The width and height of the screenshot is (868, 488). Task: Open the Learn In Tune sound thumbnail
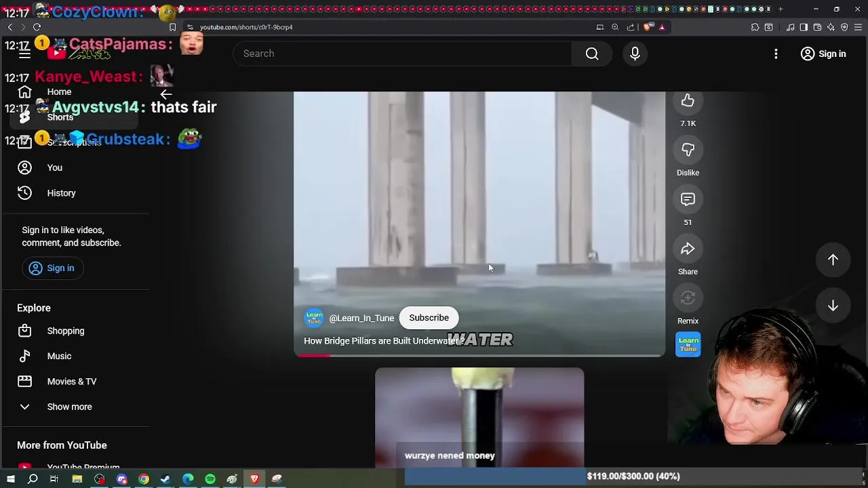pos(688,344)
